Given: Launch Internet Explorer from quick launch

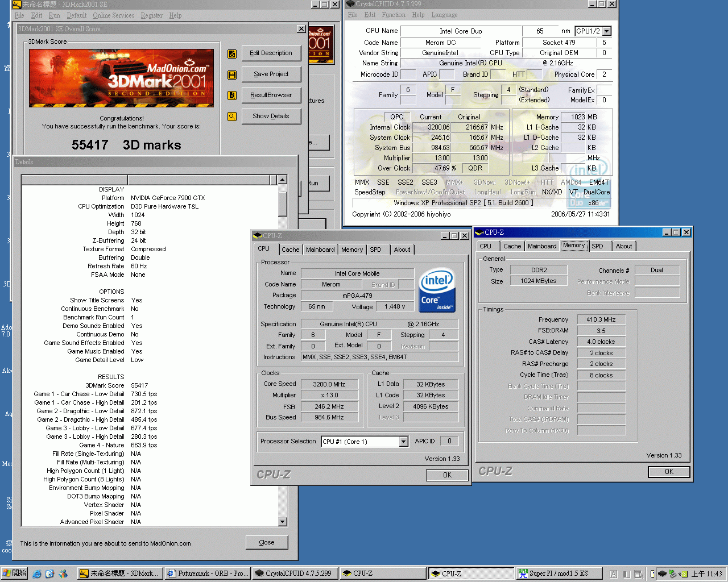Looking at the screenshot, I should click(37, 574).
